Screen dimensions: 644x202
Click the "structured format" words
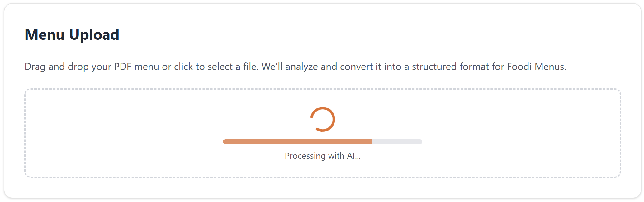(450, 67)
